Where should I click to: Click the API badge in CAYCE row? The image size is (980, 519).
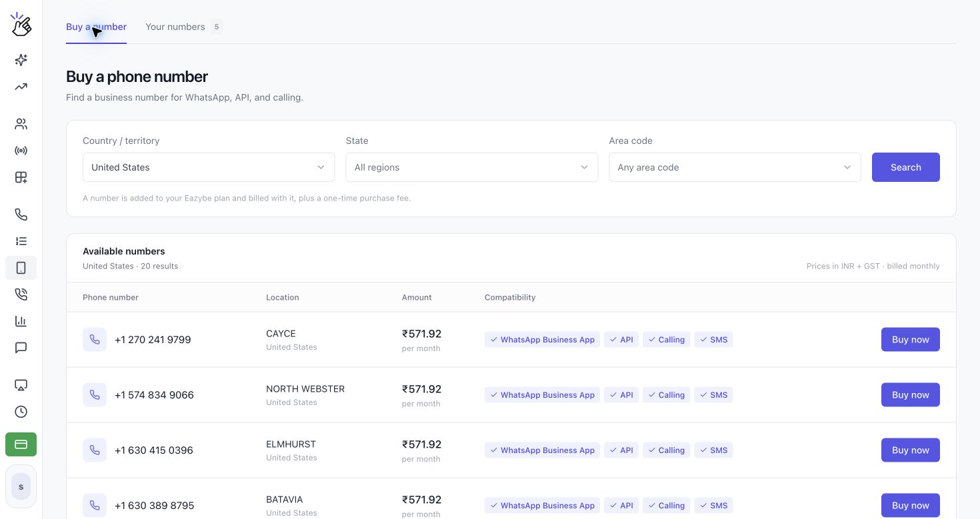[621, 340]
